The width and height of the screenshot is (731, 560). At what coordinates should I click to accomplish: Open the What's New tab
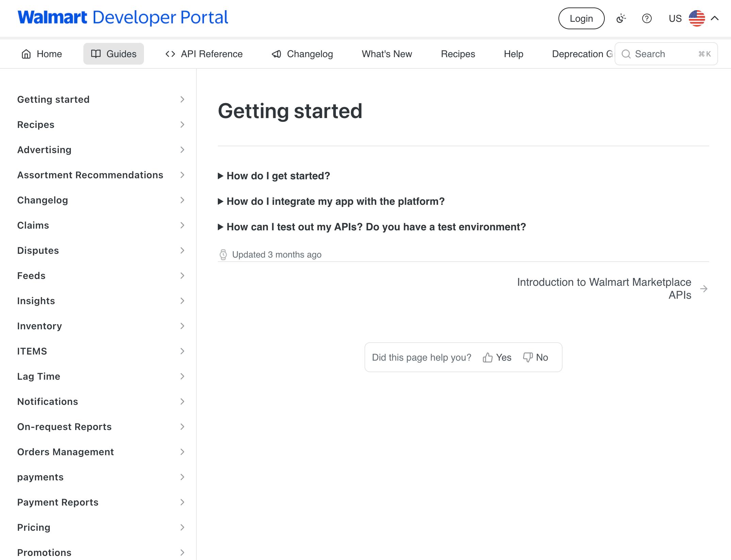pyautogui.click(x=387, y=54)
